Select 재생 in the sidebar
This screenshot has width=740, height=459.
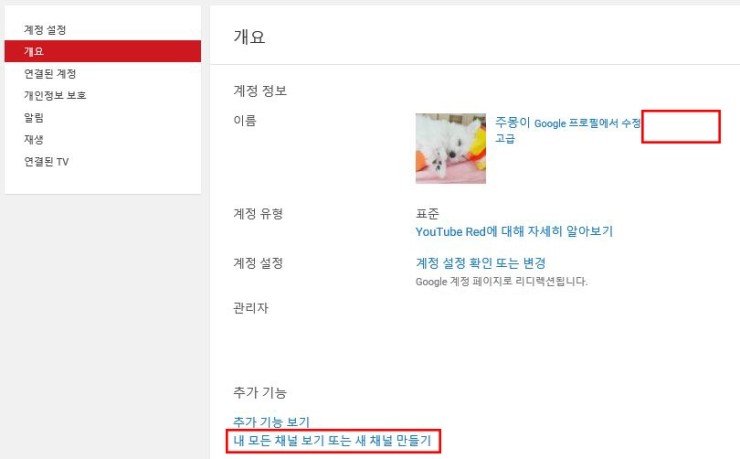point(34,139)
